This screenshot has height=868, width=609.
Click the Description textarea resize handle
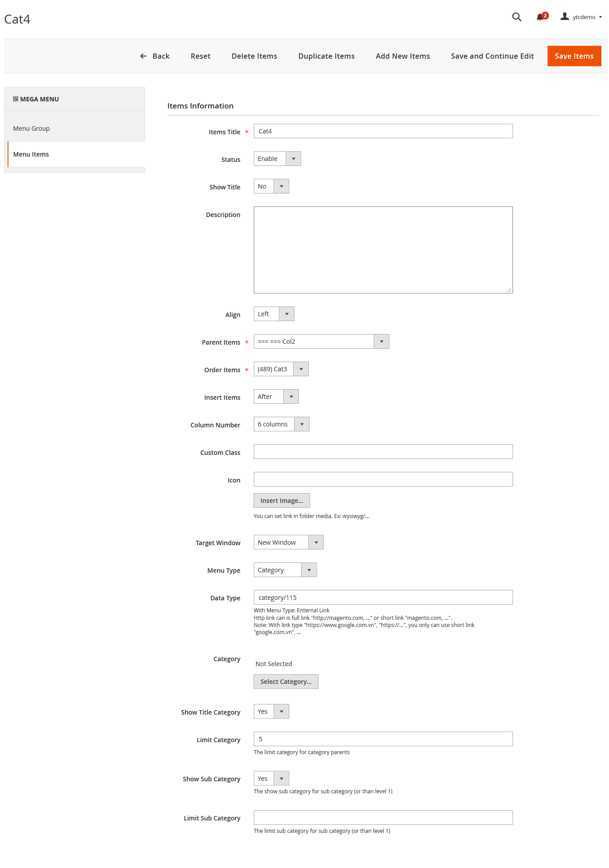point(509,290)
